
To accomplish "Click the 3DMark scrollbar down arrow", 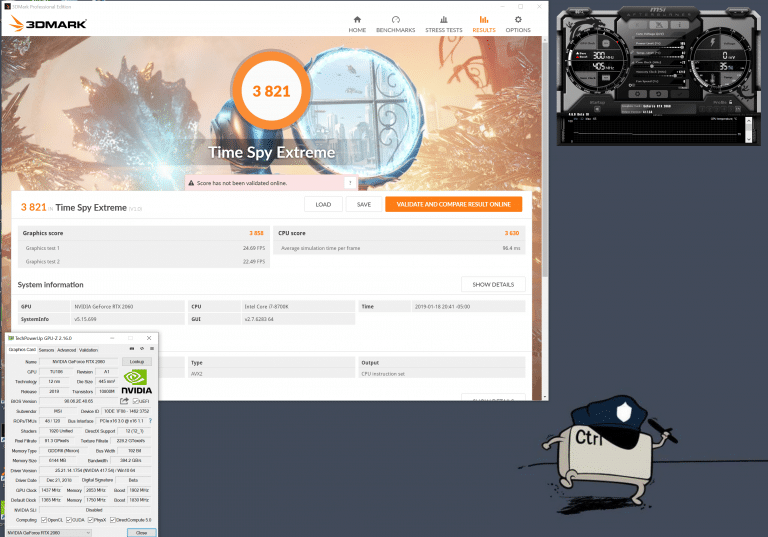I will (x=545, y=396).
